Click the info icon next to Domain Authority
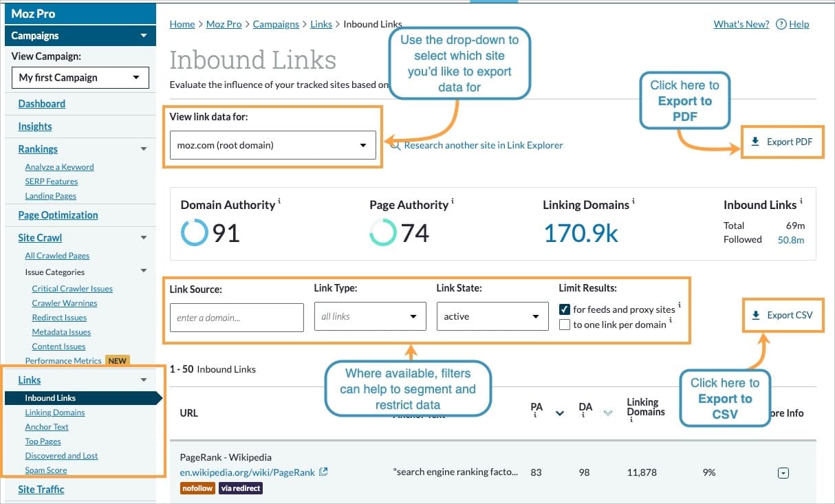 pos(279,201)
